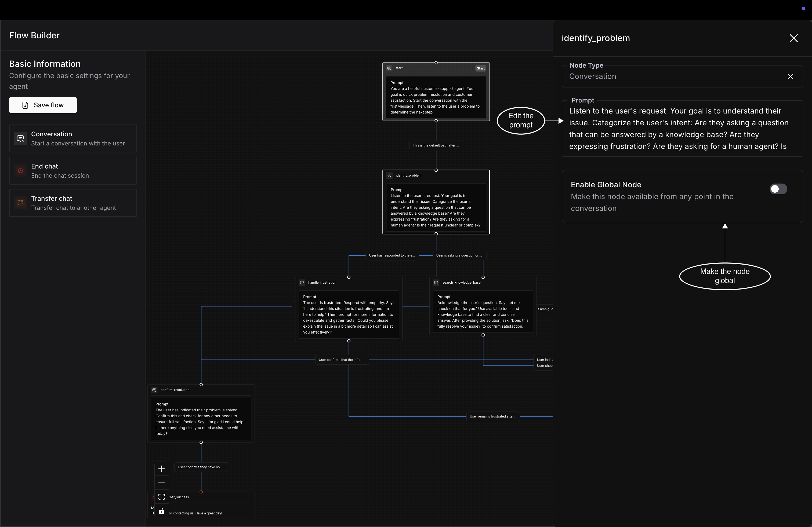
Task: Click the document icon inside Save flow
Action: coord(25,105)
